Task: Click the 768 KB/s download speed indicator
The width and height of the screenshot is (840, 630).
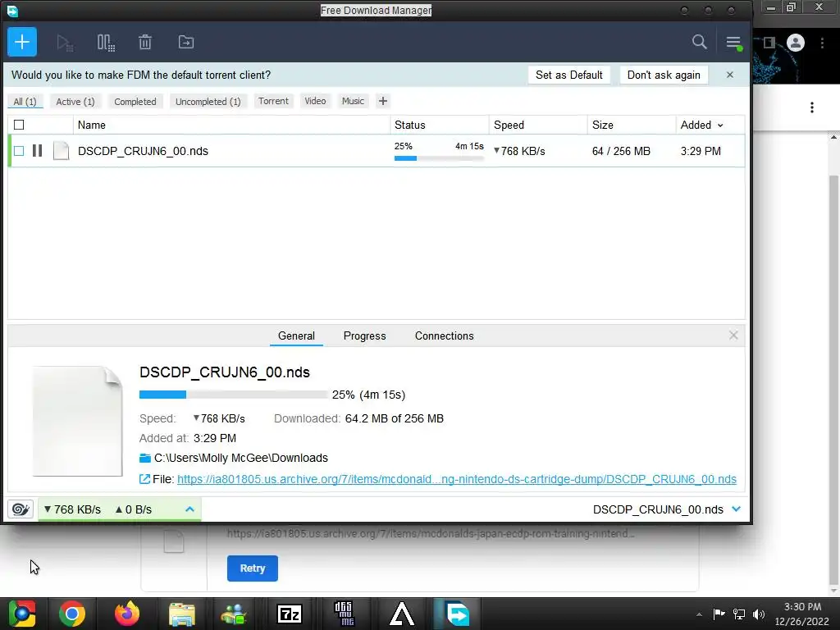Action: click(x=72, y=509)
